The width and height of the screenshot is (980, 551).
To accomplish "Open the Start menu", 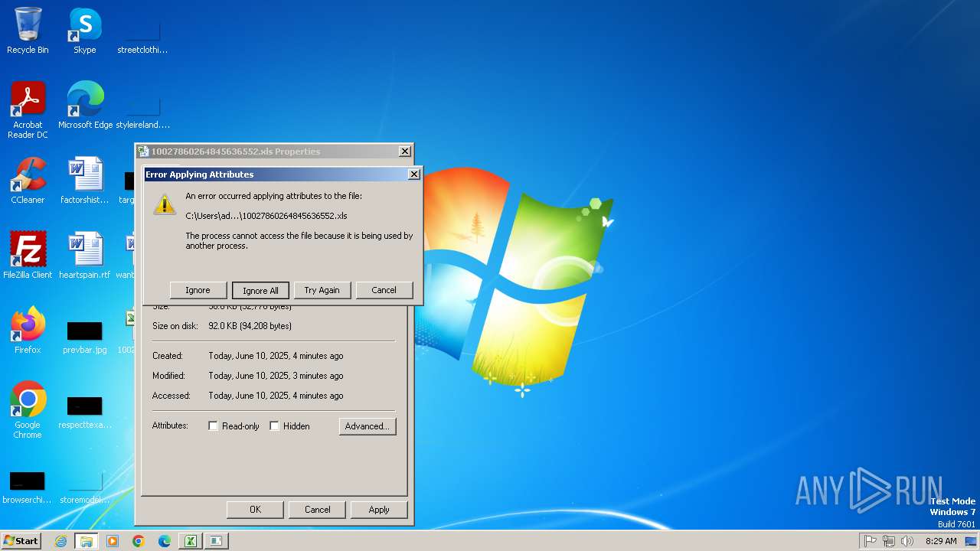I will 21,540.
